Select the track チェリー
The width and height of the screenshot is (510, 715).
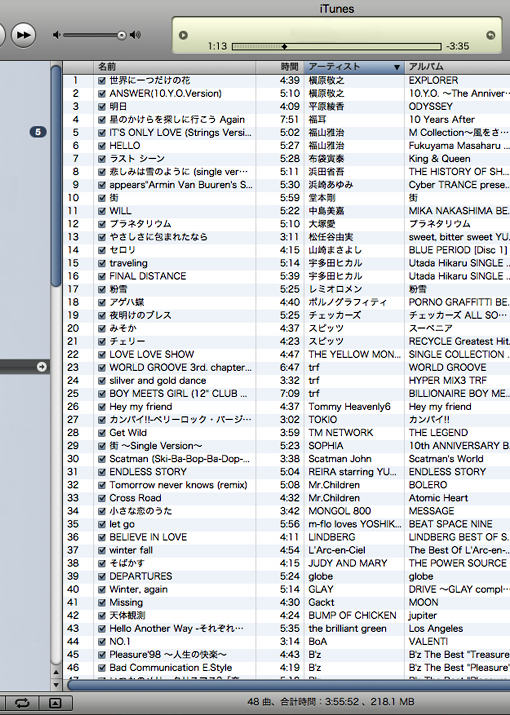coord(127,342)
